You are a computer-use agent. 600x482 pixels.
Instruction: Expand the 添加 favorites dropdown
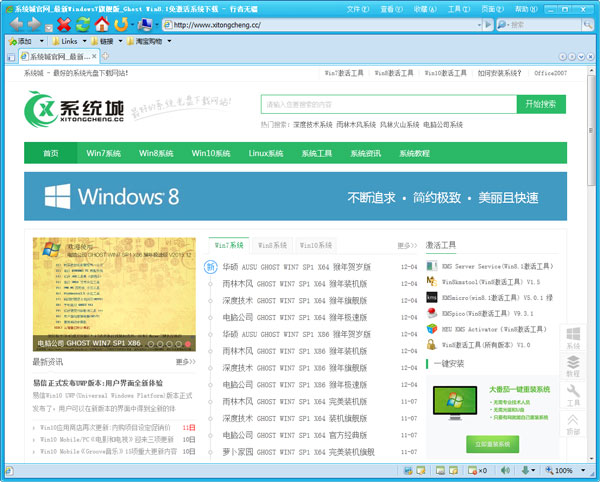[x=41, y=41]
